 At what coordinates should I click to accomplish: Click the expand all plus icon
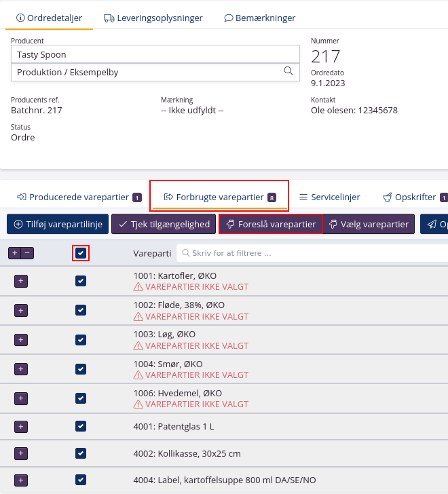(x=15, y=253)
